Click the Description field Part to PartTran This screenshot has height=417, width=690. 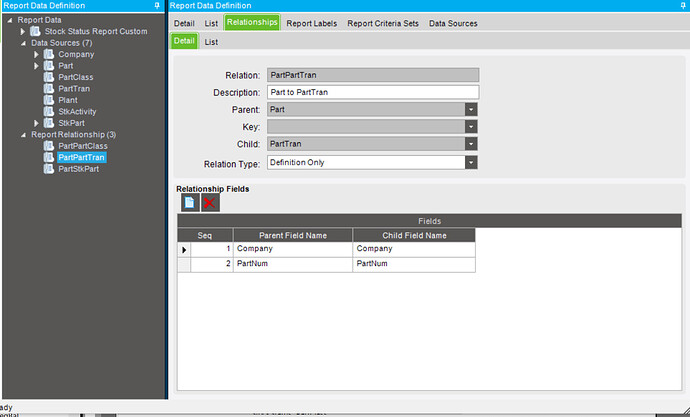click(373, 92)
